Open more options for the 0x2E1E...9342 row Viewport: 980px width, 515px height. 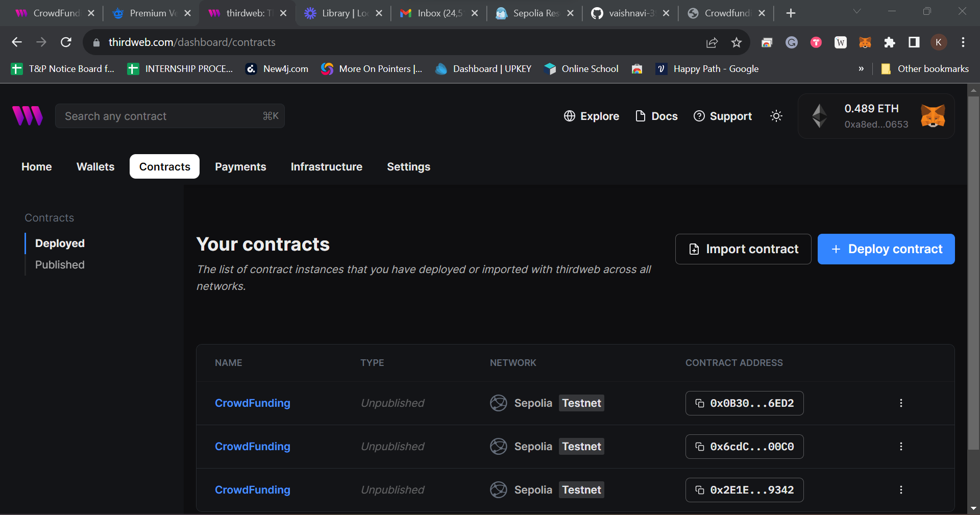coord(901,490)
